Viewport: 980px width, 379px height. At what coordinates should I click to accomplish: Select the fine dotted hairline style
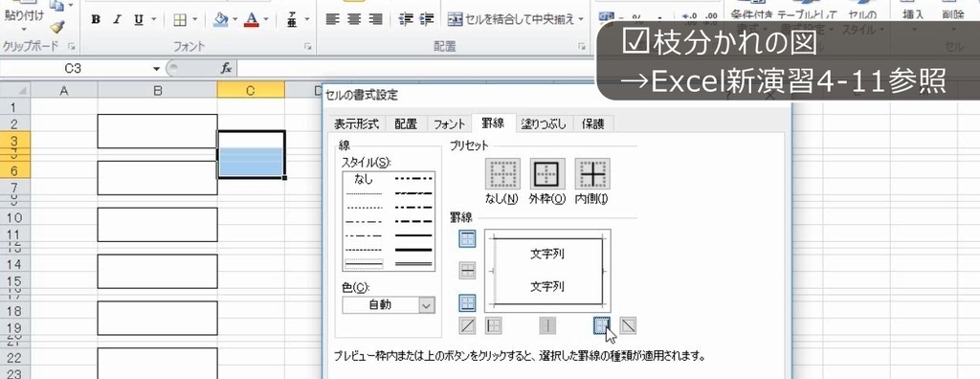(363, 194)
